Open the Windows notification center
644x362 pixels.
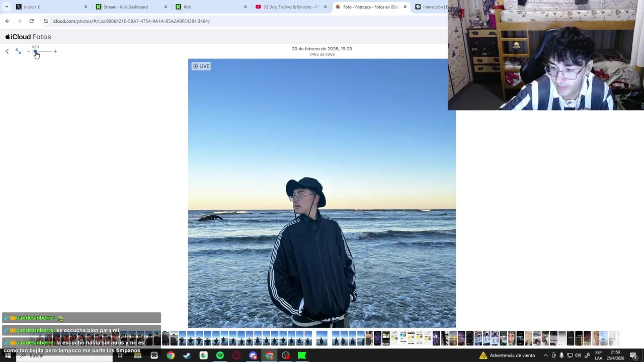point(634,355)
